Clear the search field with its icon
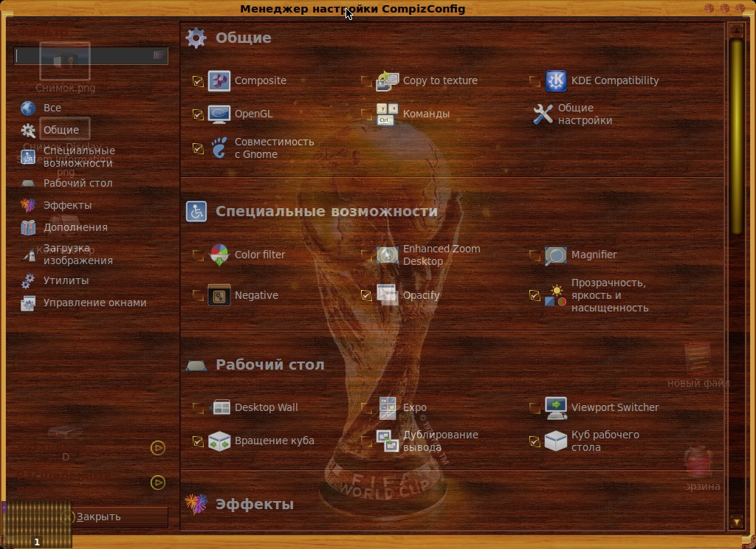 point(159,55)
